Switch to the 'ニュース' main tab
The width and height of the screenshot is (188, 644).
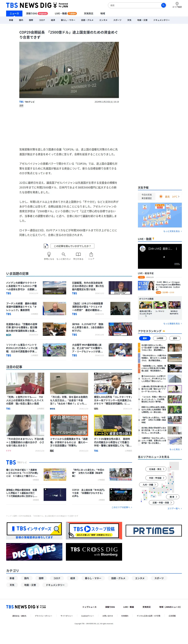pos(14,14)
